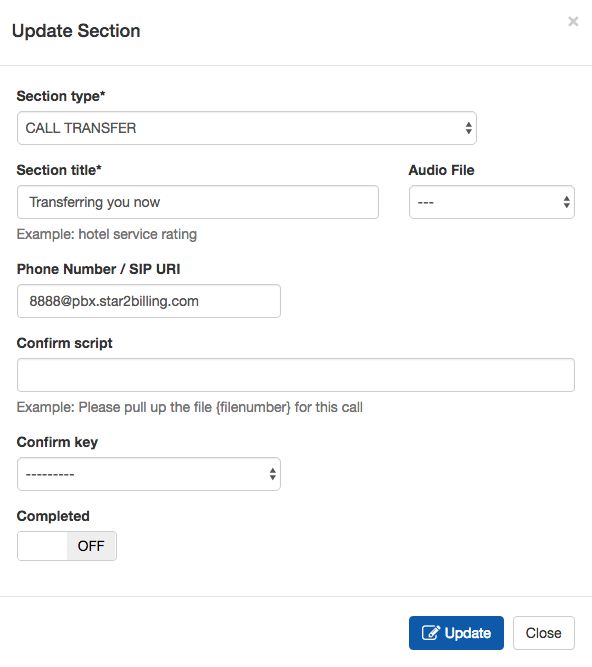Click the Section type* label
Viewport: 592px width, 667px height.
pos(61,96)
